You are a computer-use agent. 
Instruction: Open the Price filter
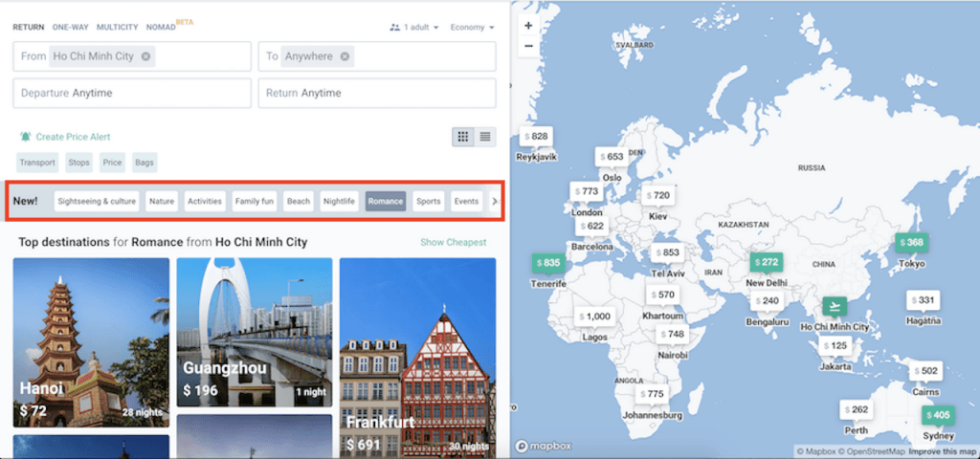113,163
